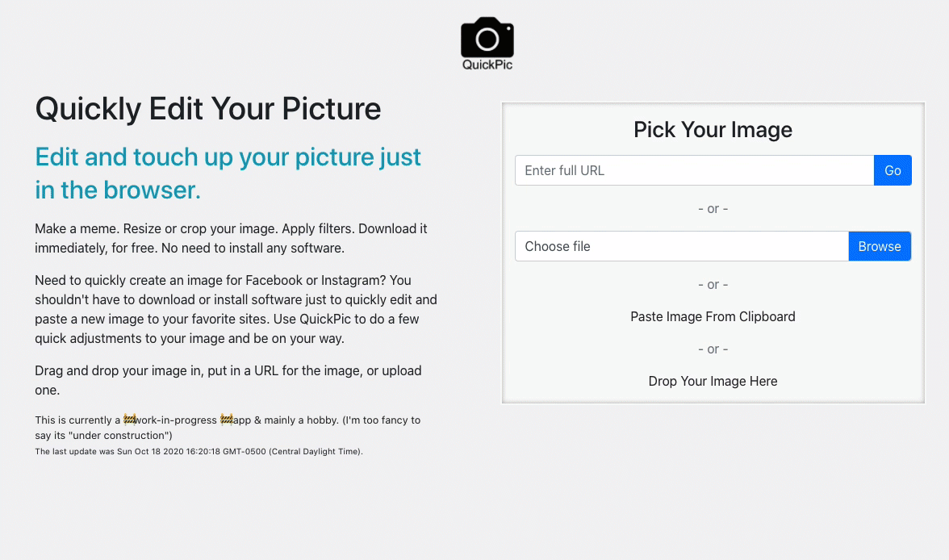949x560 pixels.
Task: Click the paragraph mentioning Facebook or Instagram
Action: (236, 309)
